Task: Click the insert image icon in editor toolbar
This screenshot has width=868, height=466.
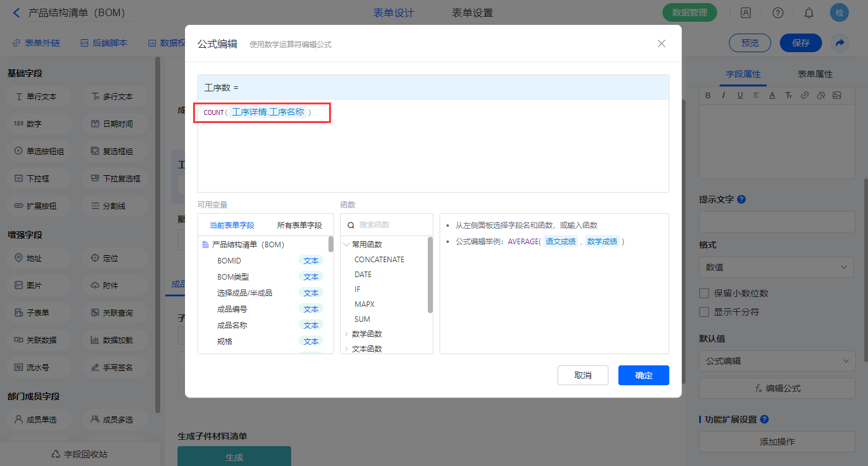Action: click(837, 95)
